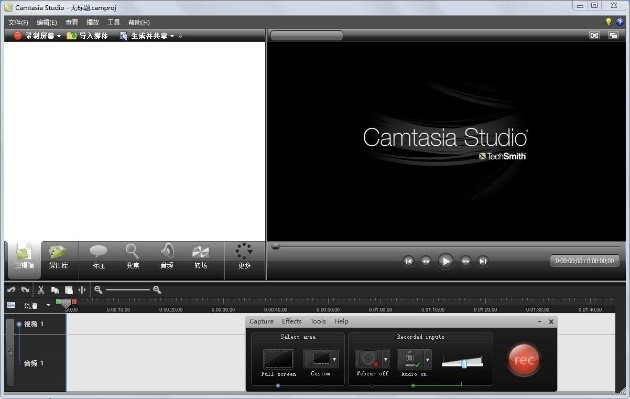Click the copy icon in timeline toolbar

[55, 290]
